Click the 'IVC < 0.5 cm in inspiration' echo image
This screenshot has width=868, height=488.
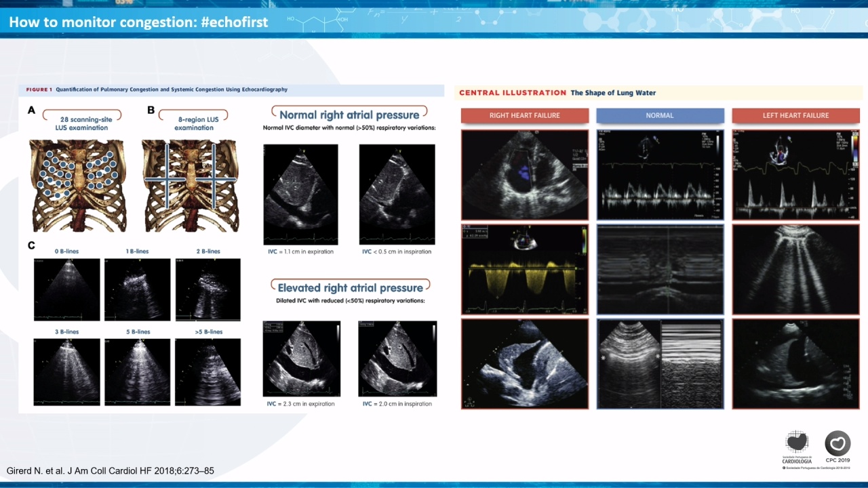pyautogui.click(x=397, y=194)
